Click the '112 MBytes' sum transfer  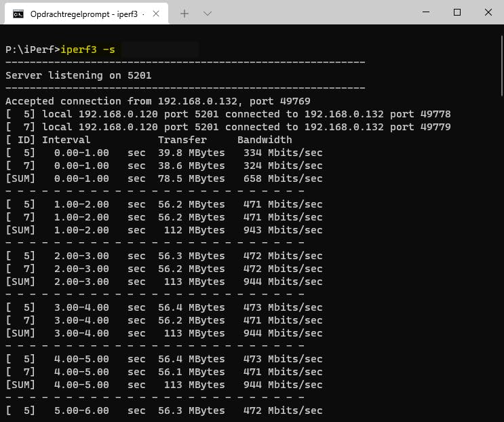pyautogui.click(x=195, y=230)
